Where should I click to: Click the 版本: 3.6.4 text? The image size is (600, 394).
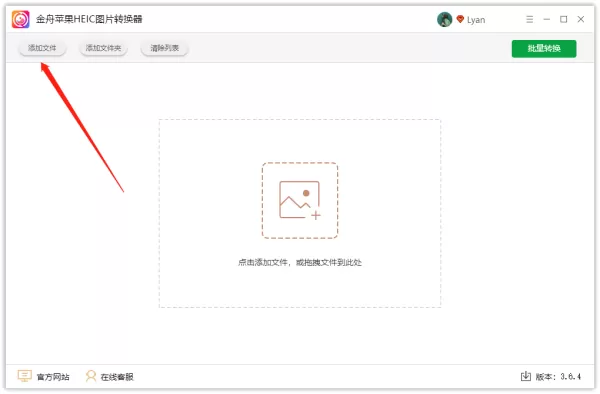558,377
